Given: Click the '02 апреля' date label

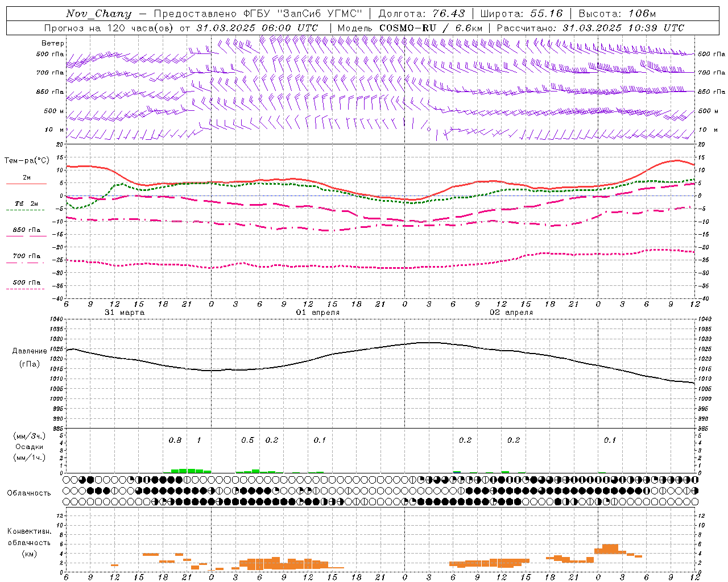Looking at the screenshot, I should 511,313.
